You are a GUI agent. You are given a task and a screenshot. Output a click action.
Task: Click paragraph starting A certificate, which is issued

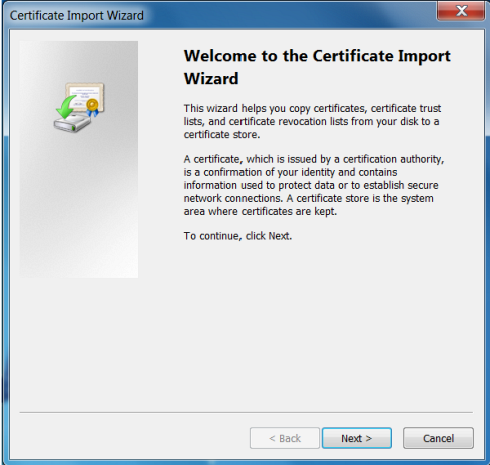(314, 185)
